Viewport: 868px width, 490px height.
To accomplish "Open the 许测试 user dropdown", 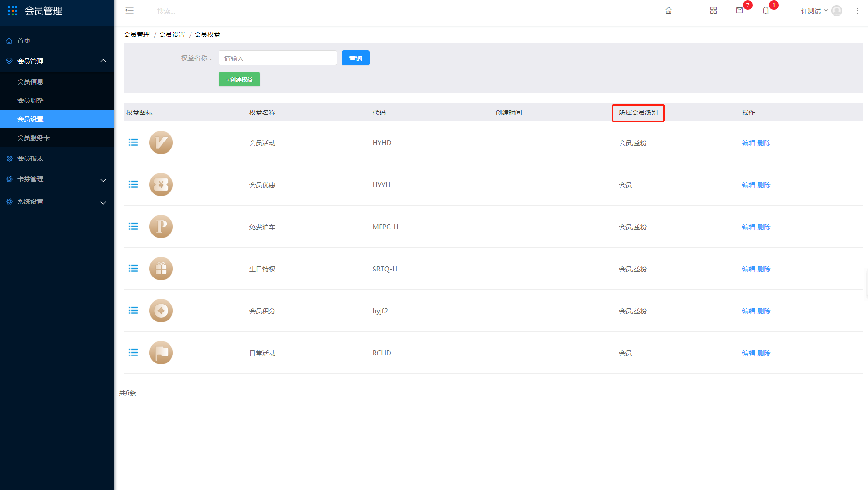I will point(814,11).
